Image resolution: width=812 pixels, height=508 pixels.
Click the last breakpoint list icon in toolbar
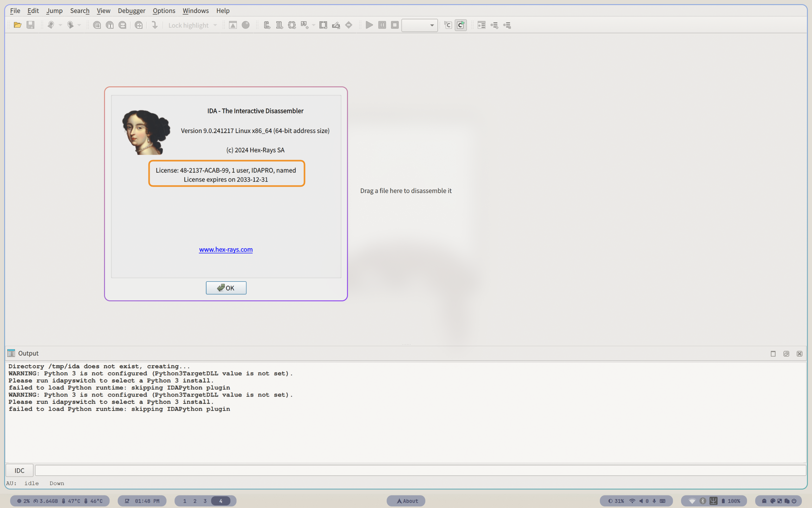click(507, 25)
